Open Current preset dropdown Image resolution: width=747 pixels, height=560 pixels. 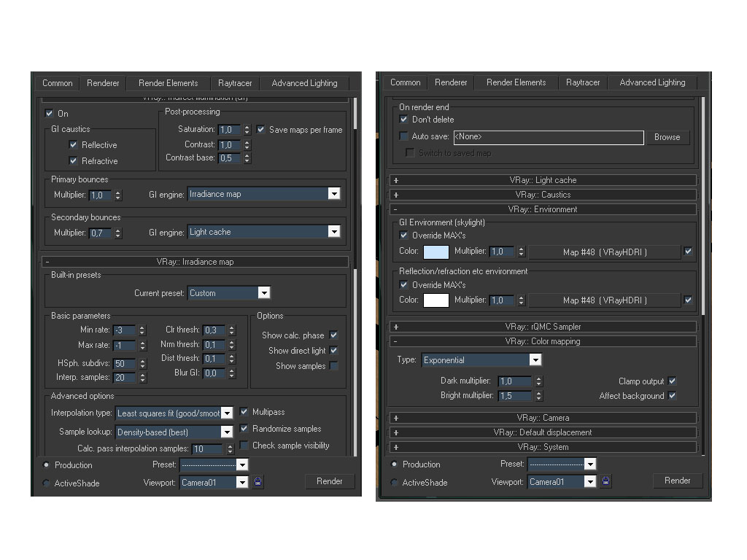click(x=264, y=292)
